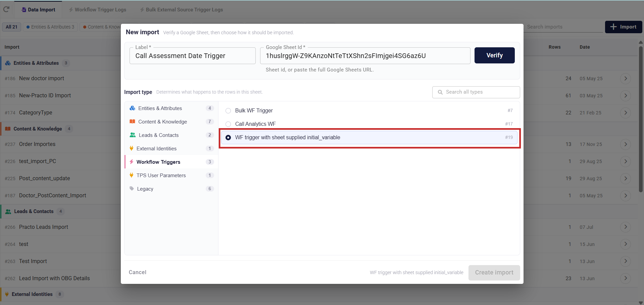Viewport: 644px width, 305px height.
Task: Click the Legacy tag icon in type list
Action: click(132, 189)
